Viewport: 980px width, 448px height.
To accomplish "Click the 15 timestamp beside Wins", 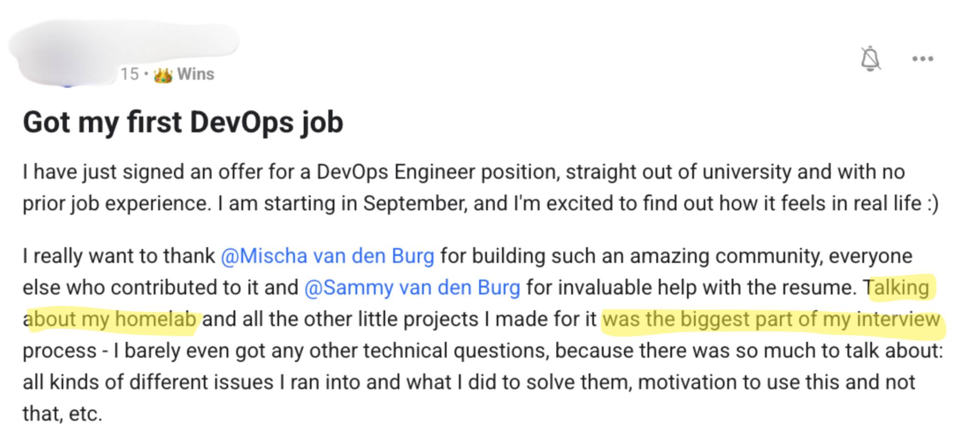I will (130, 74).
